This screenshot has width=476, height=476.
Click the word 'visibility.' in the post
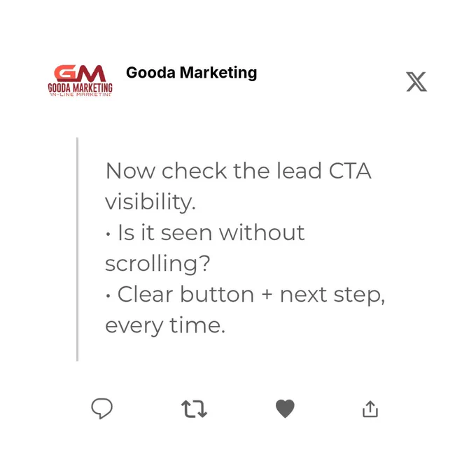[x=150, y=202]
